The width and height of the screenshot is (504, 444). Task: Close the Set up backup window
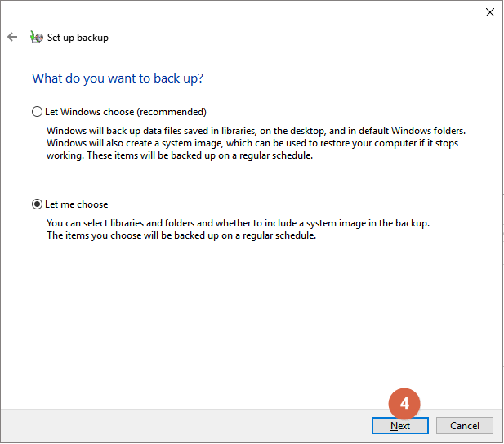point(489,12)
